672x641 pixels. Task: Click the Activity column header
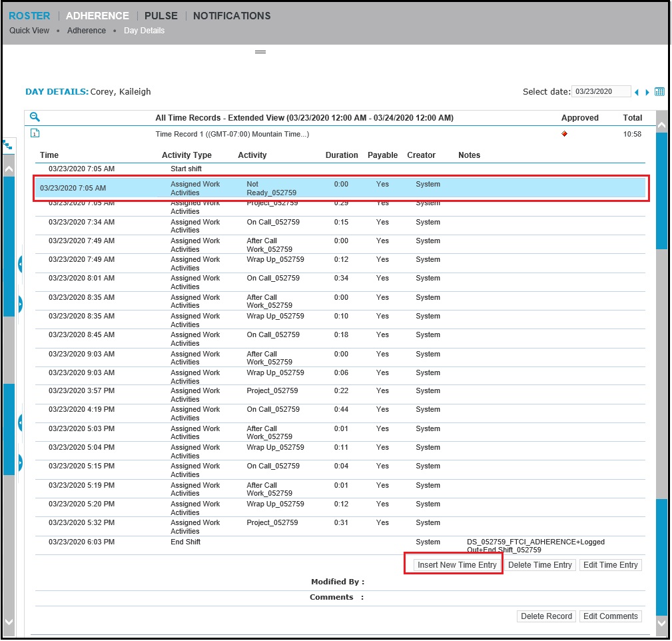pos(252,155)
